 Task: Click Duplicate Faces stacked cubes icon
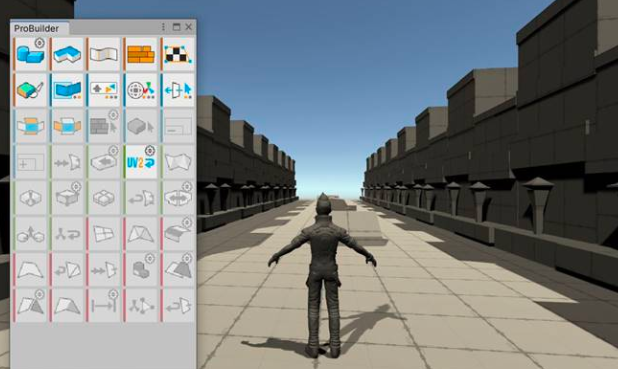point(141,270)
